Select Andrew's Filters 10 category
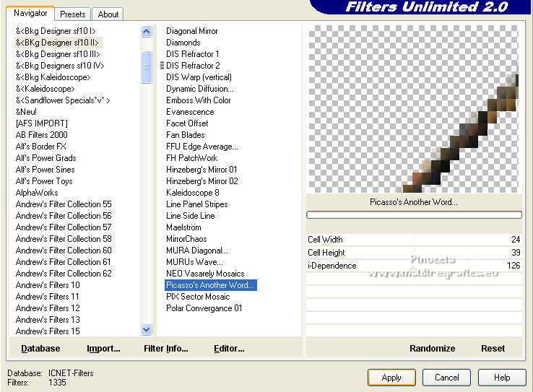This screenshot has width=533, height=392. (48, 285)
